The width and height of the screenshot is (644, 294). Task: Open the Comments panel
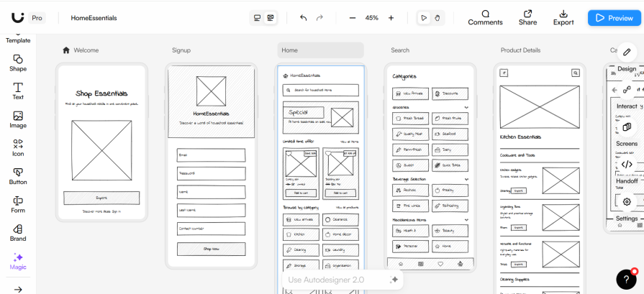pos(485,17)
